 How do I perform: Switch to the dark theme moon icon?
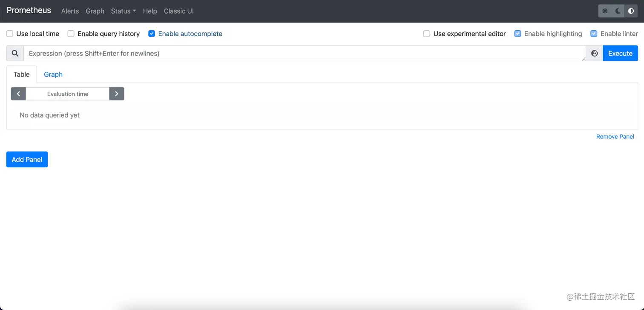click(x=618, y=11)
